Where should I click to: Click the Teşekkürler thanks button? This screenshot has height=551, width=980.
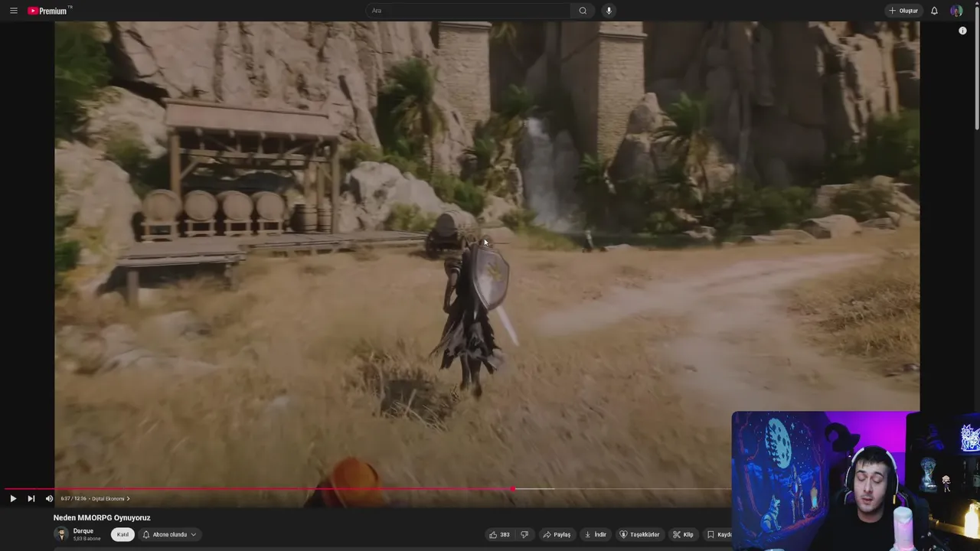point(640,534)
